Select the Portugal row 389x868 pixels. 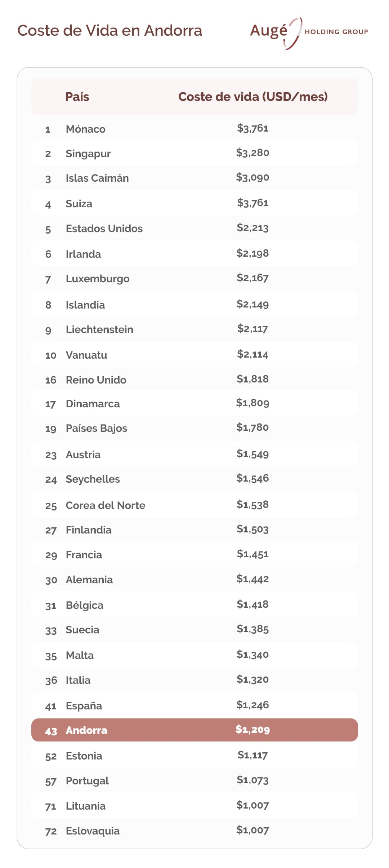(x=194, y=781)
